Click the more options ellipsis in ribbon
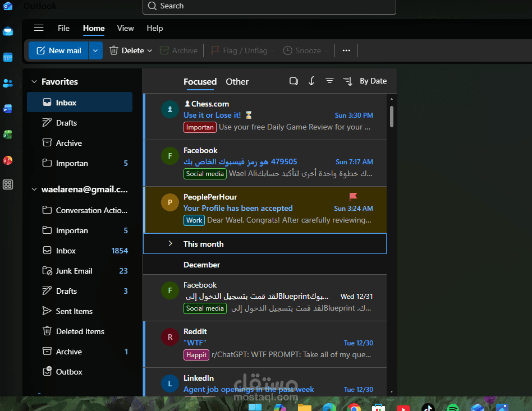The width and height of the screenshot is (532, 411). pos(346,50)
